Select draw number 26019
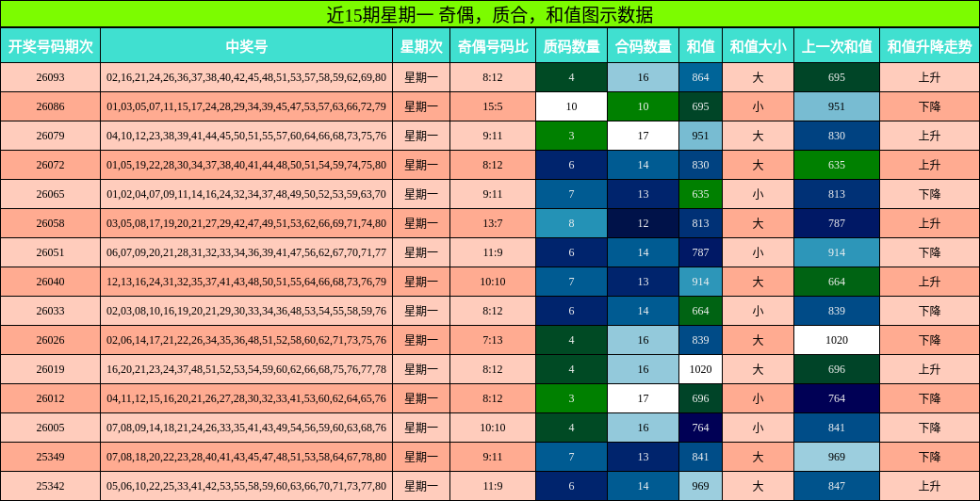Viewport: 980px width, 501px height. pyautogui.click(x=51, y=369)
